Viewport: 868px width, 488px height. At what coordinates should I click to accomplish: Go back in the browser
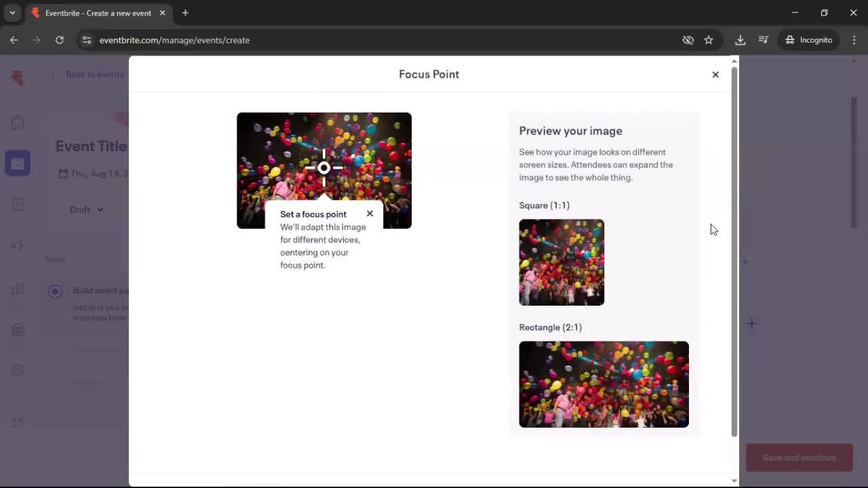click(x=14, y=40)
